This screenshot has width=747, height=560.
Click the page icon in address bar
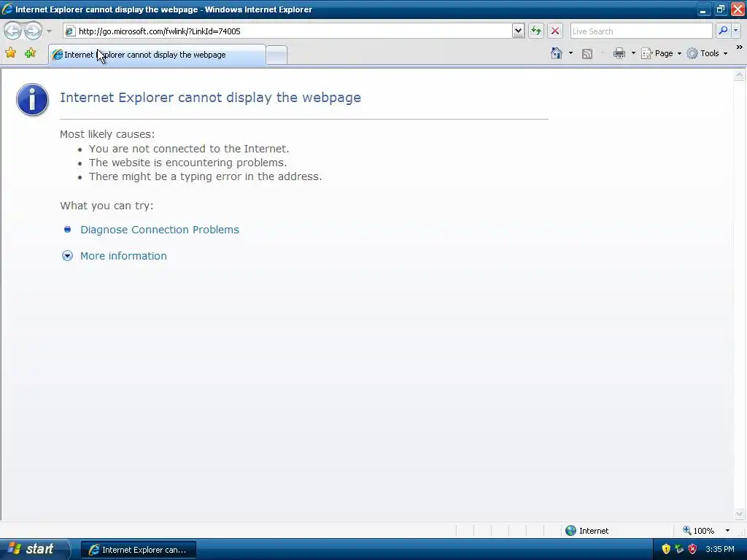(70, 31)
